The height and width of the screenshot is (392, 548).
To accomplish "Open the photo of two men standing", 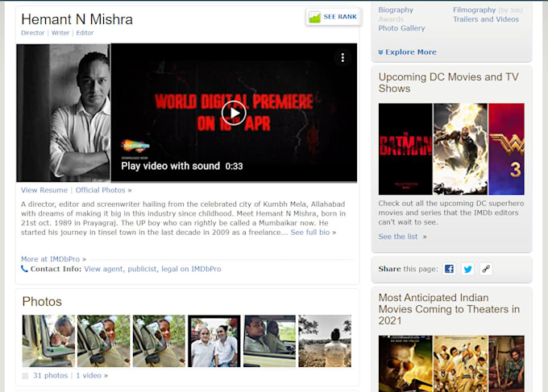I will (214, 341).
